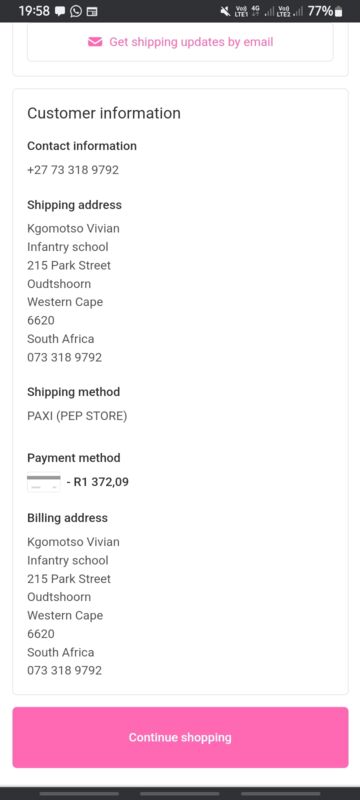Tap the pink envelope icon
This screenshot has width=360, height=800.
point(95,42)
